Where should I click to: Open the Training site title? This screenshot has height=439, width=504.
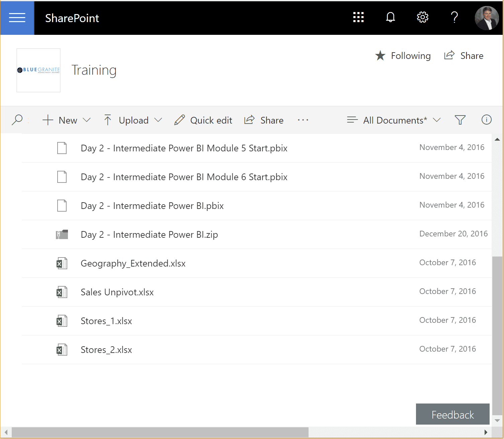(94, 70)
